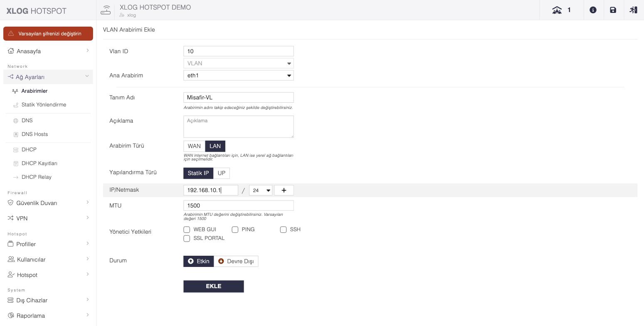Expand the Güvenlik Duvarı chevron

click(87, 203)
